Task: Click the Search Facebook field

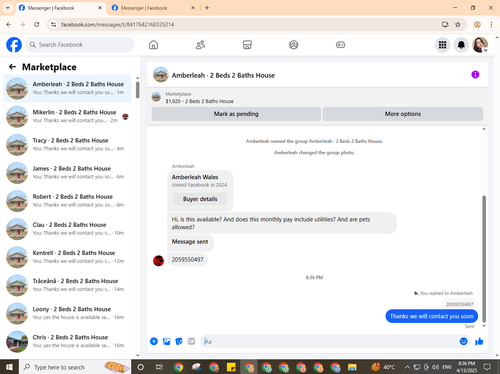Action: [x=80, y=45]
